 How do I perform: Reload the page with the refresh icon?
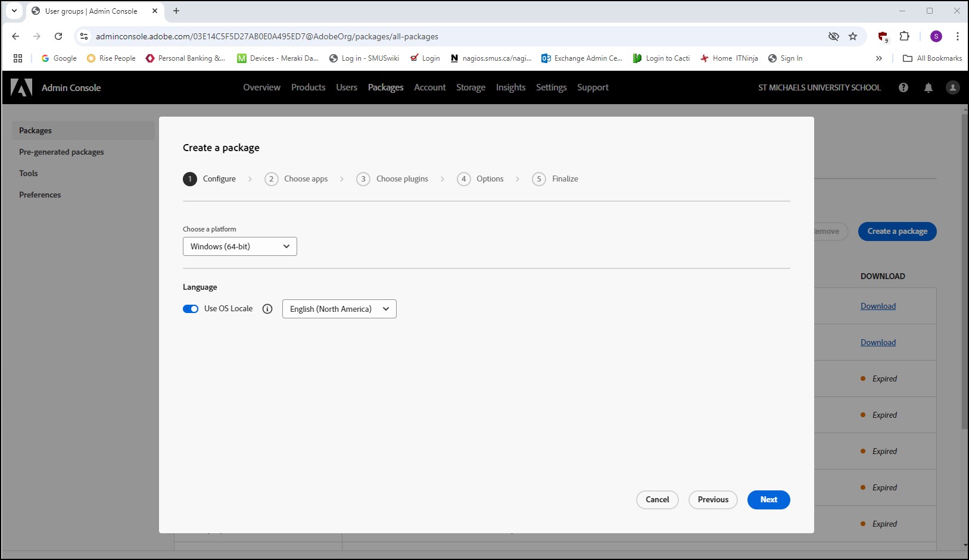pos(58,36)
